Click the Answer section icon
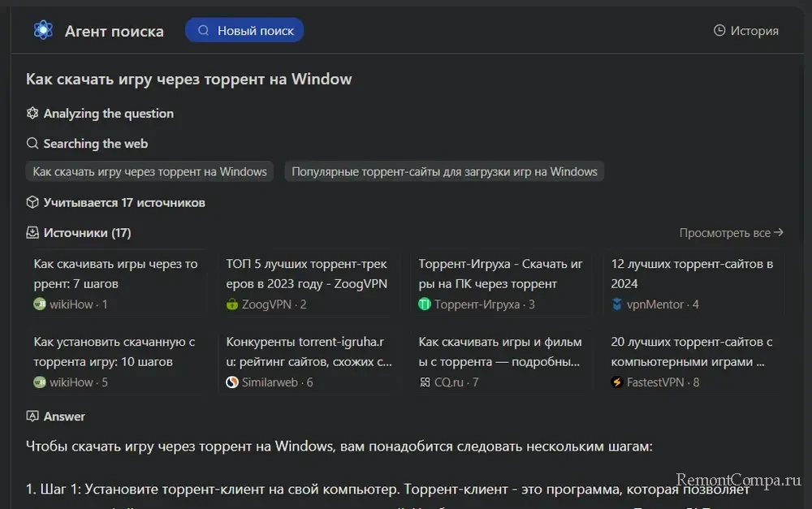 (32, 416)
